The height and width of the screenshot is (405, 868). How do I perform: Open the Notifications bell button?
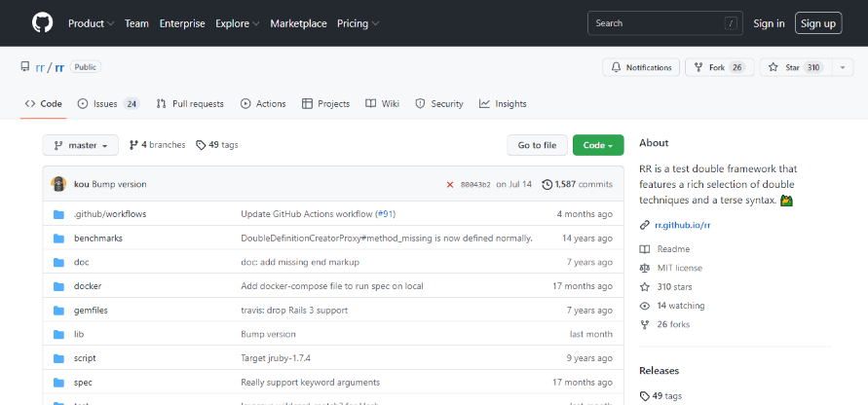click(640, 67)
